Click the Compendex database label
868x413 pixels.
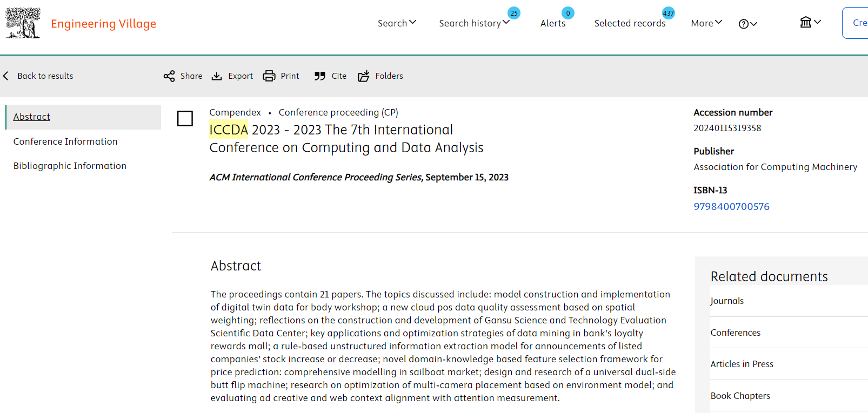235,112
